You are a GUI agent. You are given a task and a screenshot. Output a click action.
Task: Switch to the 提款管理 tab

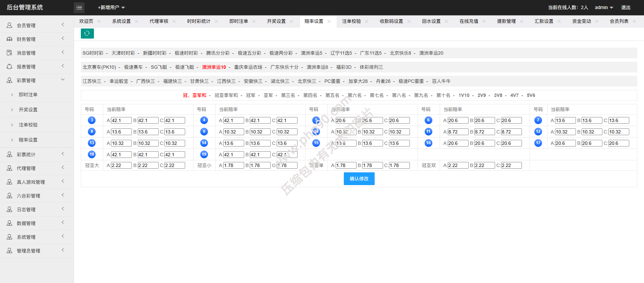[x=506, y=21]
